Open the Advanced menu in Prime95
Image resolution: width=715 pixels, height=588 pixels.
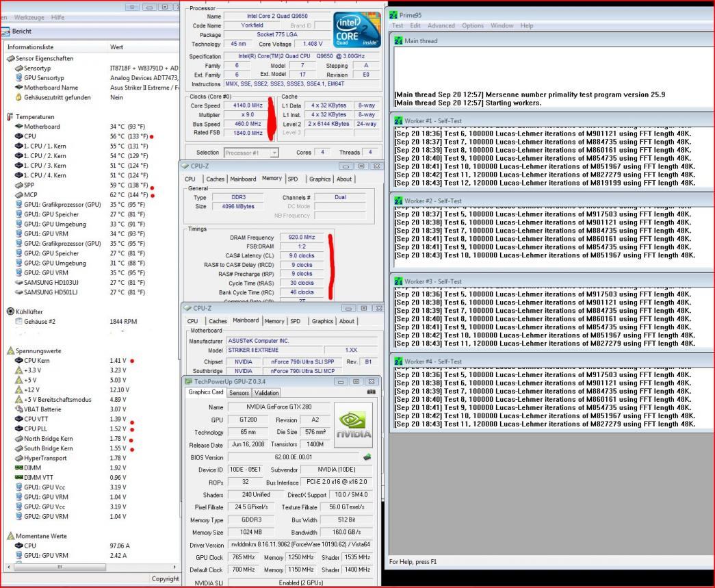tap(441, 25)
